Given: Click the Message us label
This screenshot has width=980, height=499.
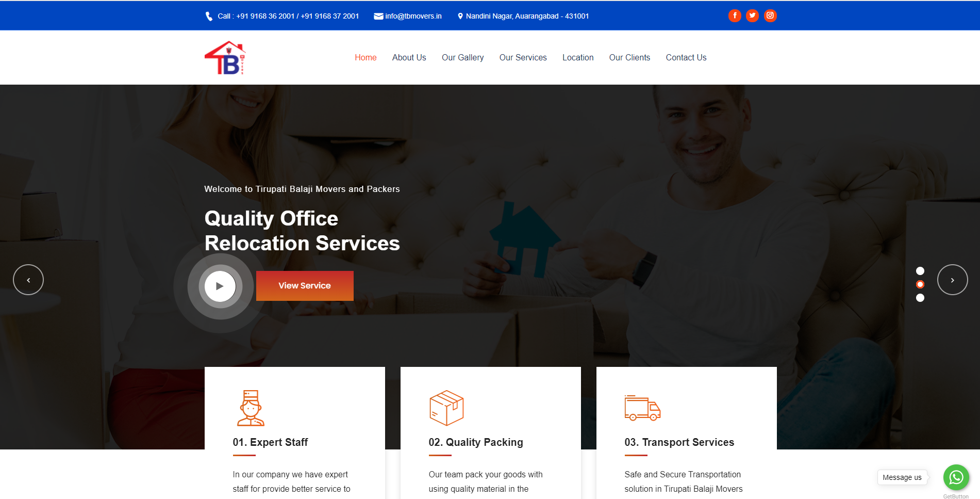Looking at the screenshot, I should [x=902, y=477].
